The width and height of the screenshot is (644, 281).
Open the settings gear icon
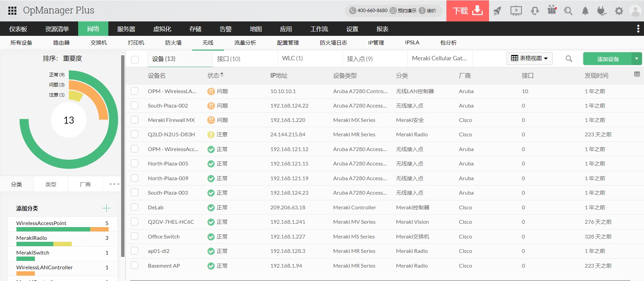[x=619, y=11]
